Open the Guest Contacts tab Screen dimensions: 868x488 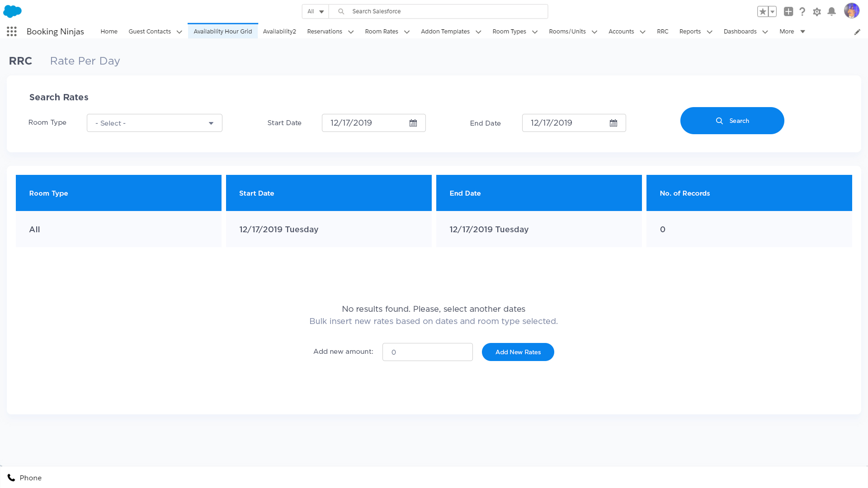click(x=150, y=31)
